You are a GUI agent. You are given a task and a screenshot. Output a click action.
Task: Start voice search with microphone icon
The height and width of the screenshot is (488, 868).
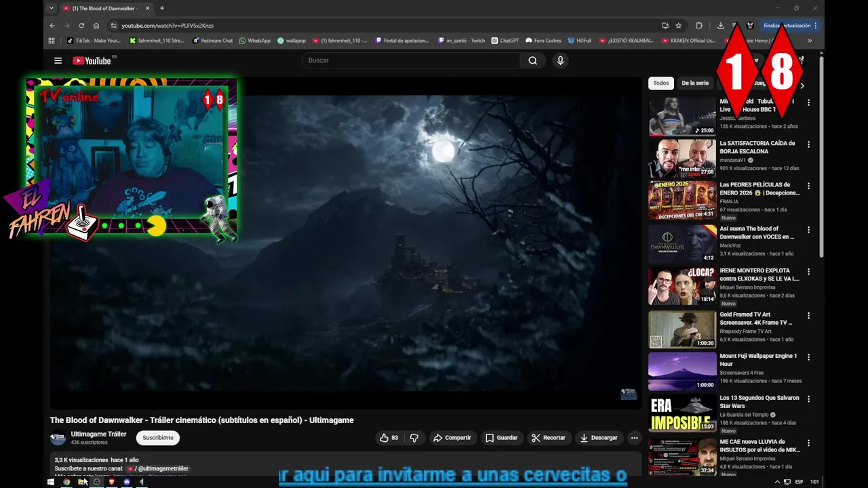point(560,60)
